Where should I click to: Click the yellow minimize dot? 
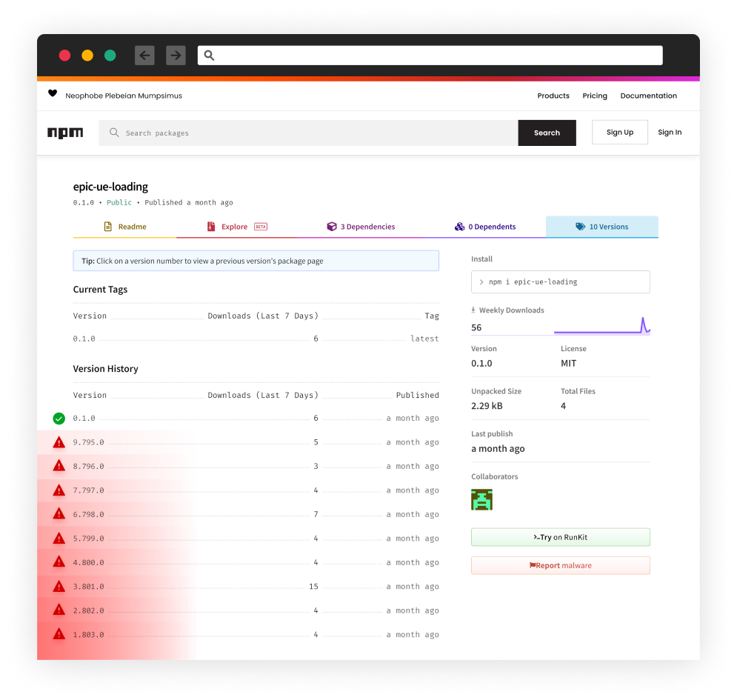tap(87, 56)
